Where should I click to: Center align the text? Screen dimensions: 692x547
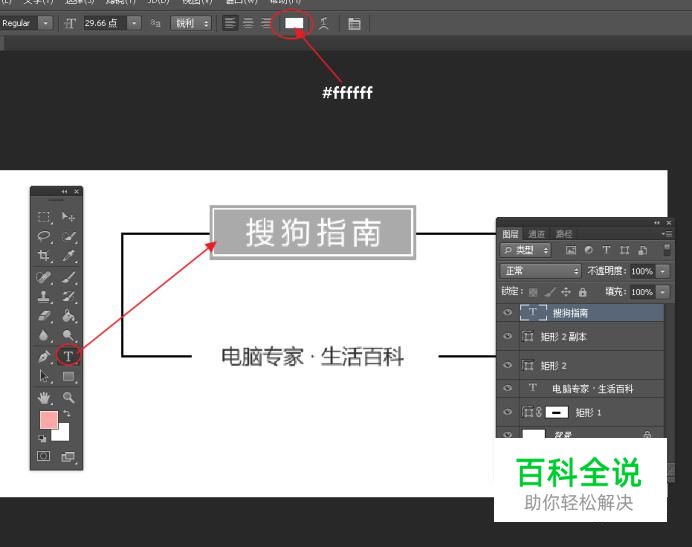(x=248, y=23)
